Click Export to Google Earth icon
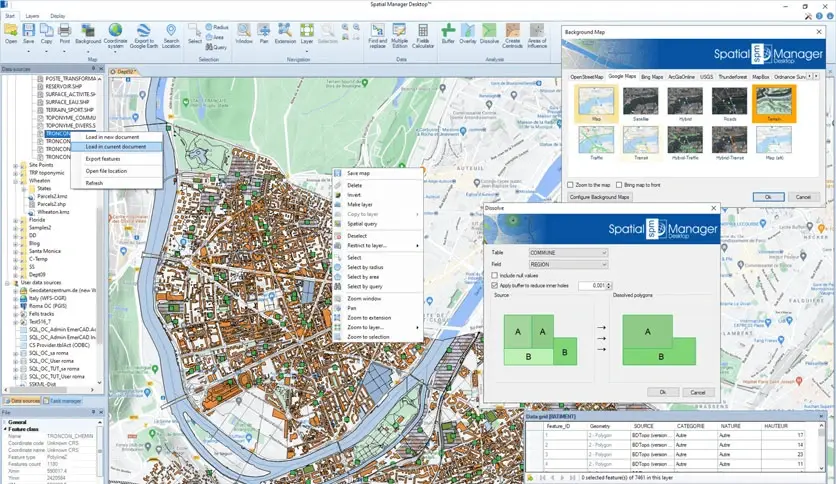 pos(143,30)
